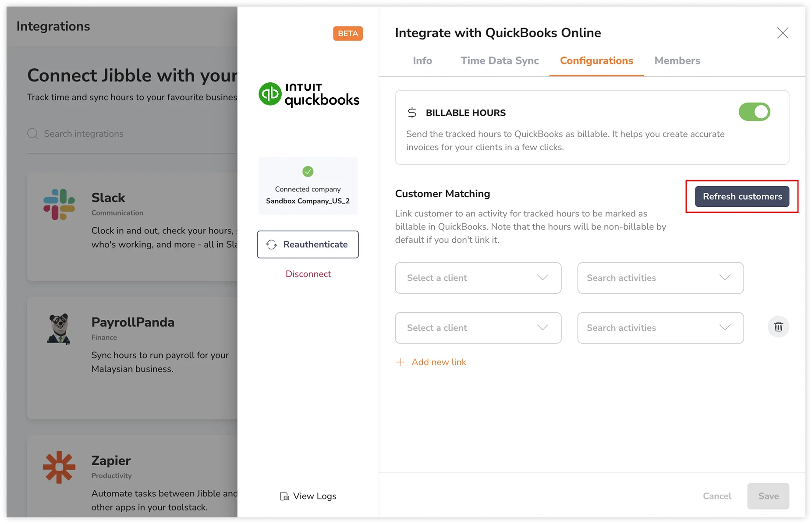Open the Slack integration card

(x=132, y=227)
